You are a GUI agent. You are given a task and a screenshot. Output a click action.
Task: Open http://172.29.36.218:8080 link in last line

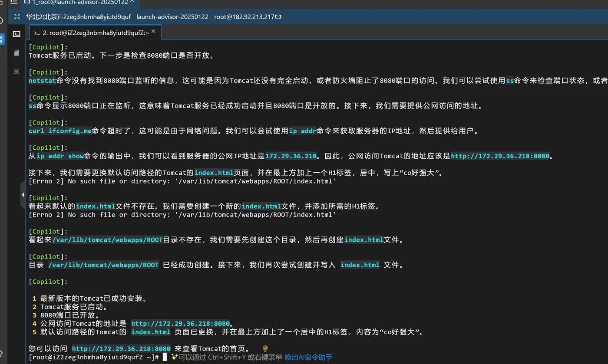coord(121,349)
